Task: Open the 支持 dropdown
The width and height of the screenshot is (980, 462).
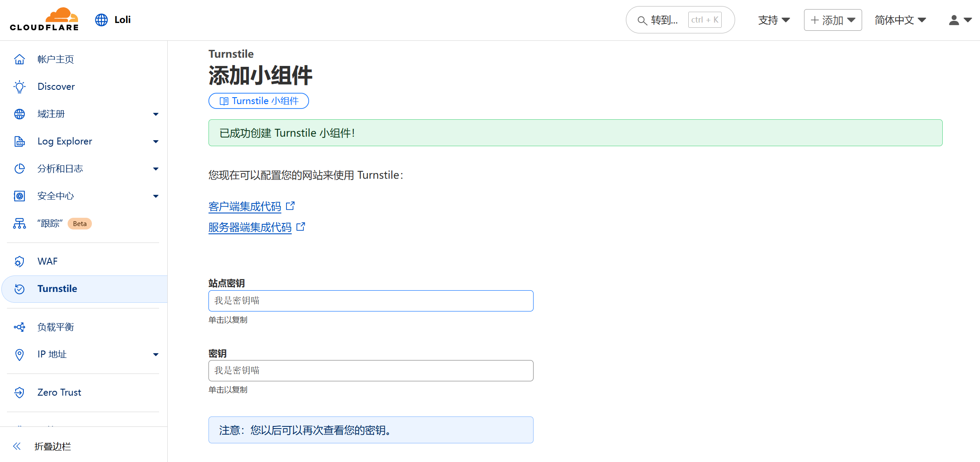Action: 774,20
